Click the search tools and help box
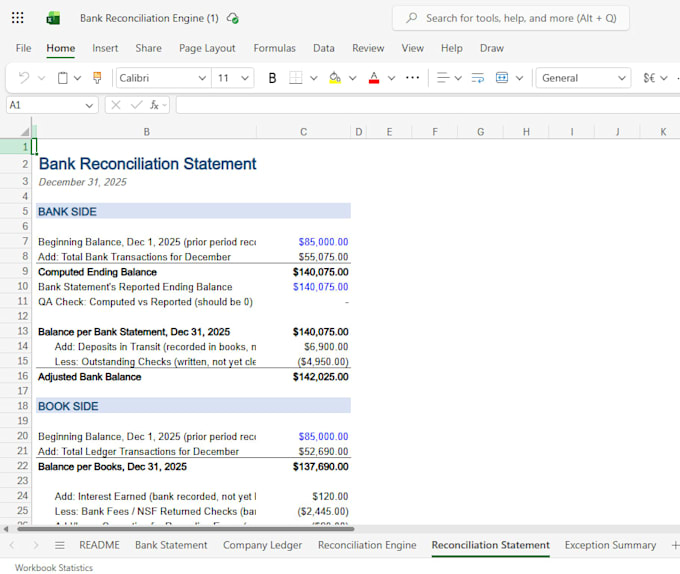Screen dimensions: 680x574 511,18
